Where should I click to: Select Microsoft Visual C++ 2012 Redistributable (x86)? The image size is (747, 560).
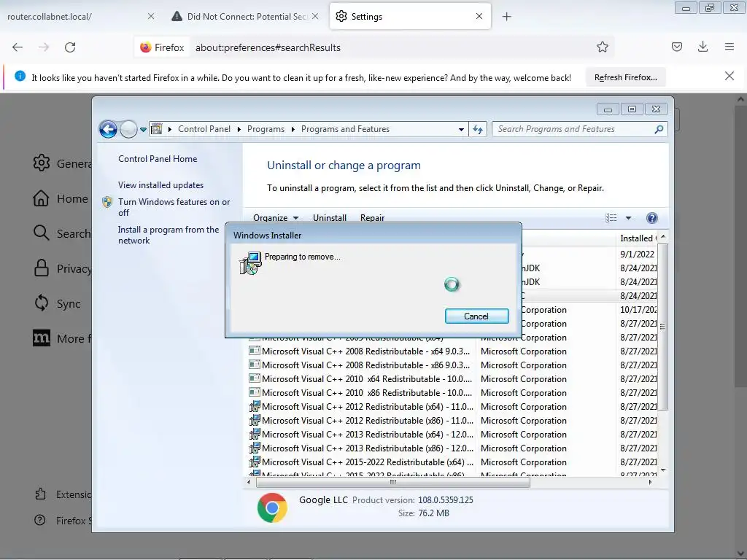click(365, 421)
